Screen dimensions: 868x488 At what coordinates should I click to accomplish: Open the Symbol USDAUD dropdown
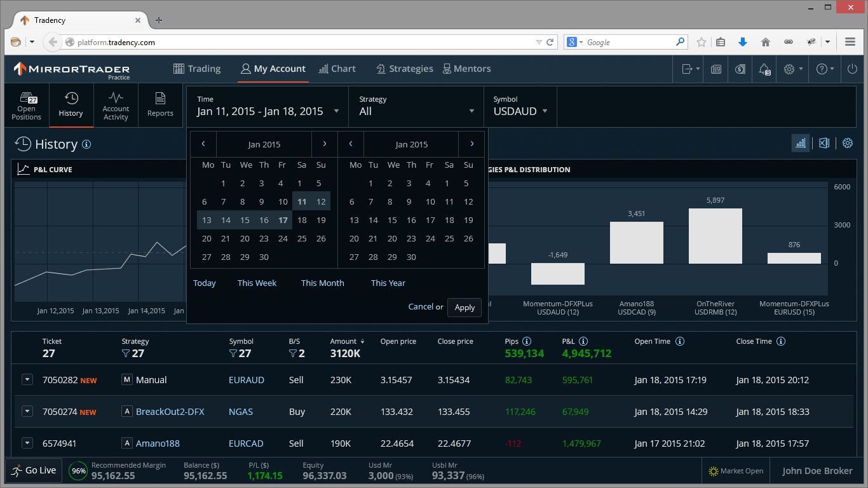click(520, 105)
